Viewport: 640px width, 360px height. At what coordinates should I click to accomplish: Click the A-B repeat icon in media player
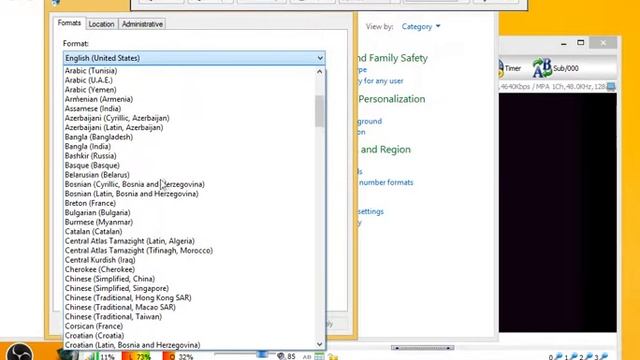pos(542,68)
